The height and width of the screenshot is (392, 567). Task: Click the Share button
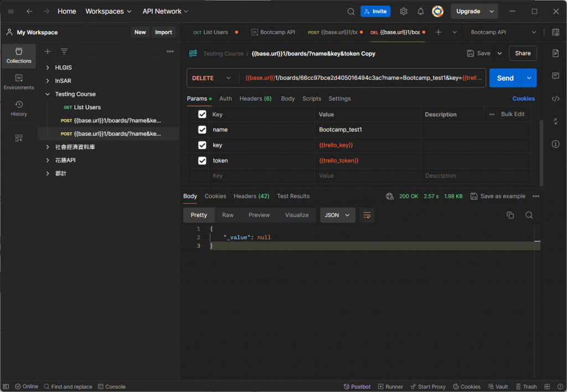pos(523,54)
